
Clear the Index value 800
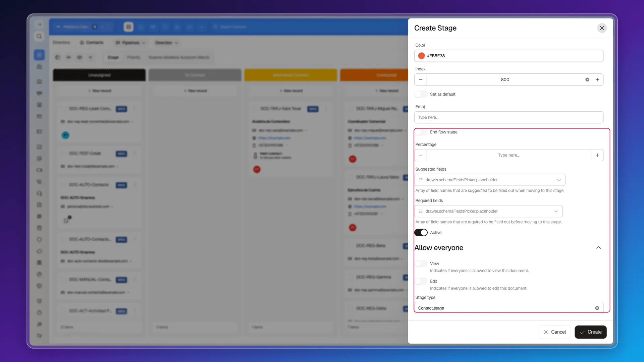pos(587,80)
